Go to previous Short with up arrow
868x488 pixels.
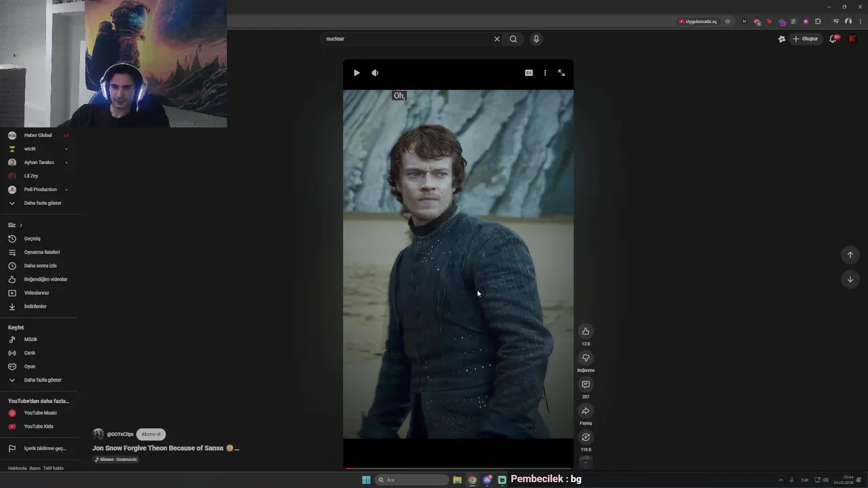850,255
